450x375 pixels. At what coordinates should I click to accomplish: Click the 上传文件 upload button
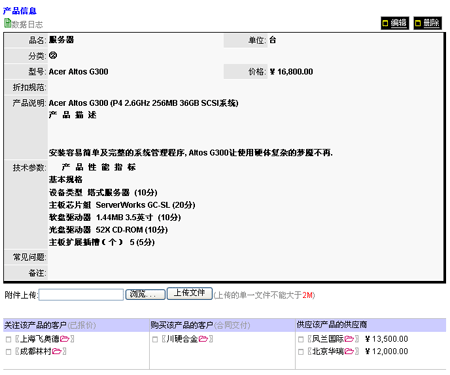click(x=189, y=293)
